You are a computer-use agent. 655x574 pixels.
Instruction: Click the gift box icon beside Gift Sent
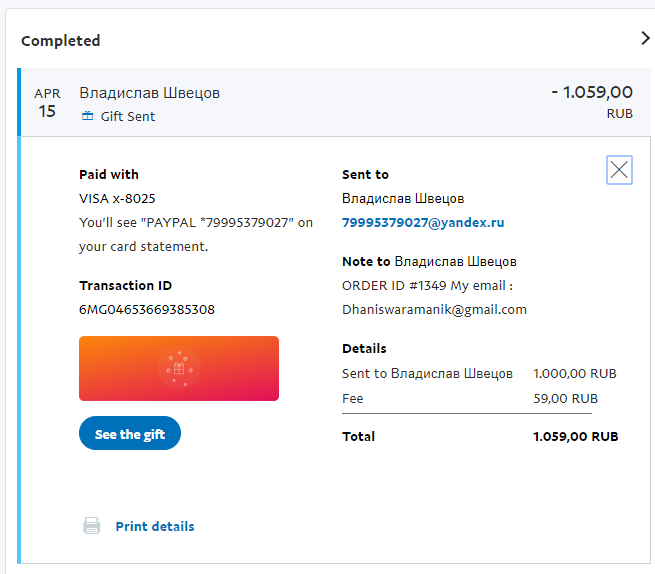87,116
